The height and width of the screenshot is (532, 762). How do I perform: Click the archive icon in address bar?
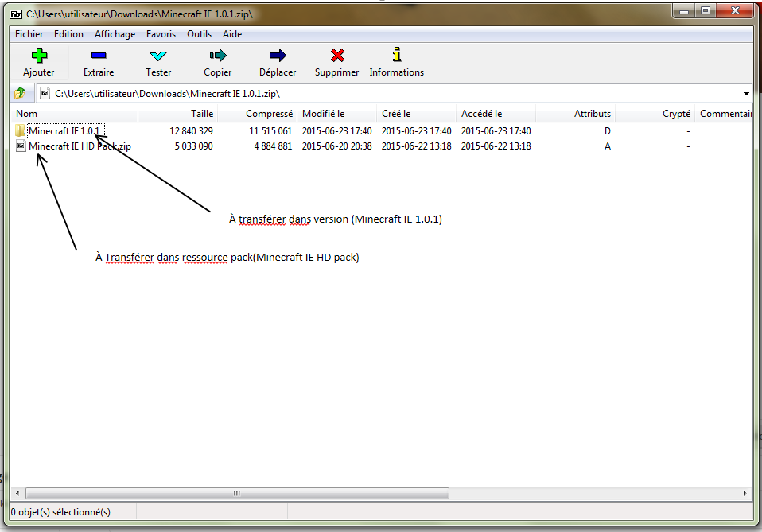45,93
